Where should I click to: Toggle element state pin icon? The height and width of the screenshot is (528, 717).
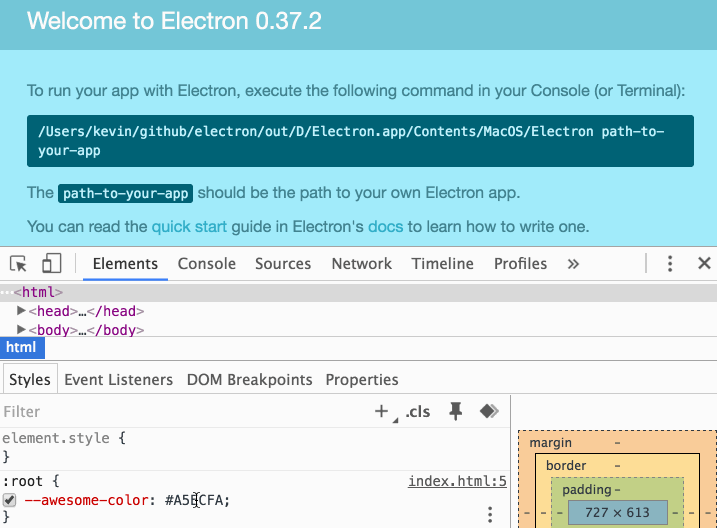(x=455, y=411)
